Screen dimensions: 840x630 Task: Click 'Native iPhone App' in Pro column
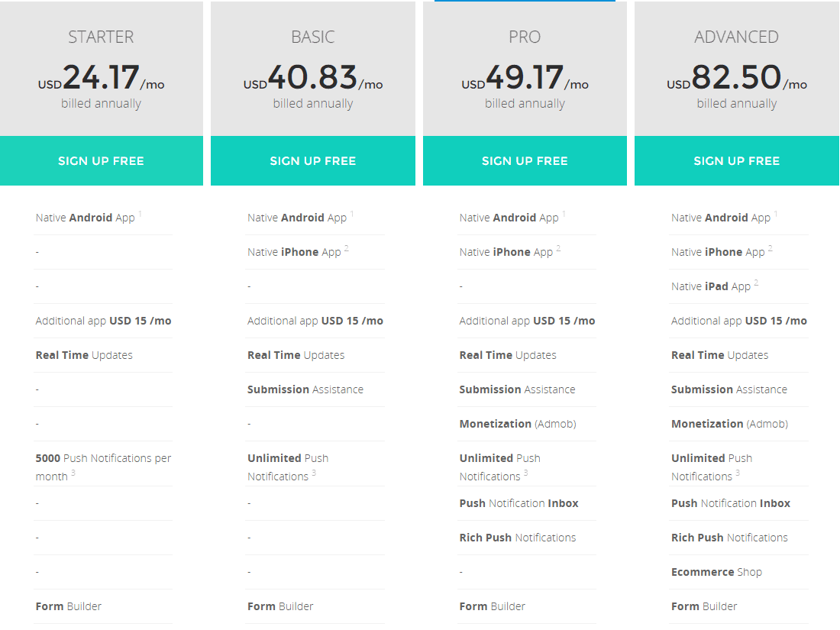coord(506,252)
